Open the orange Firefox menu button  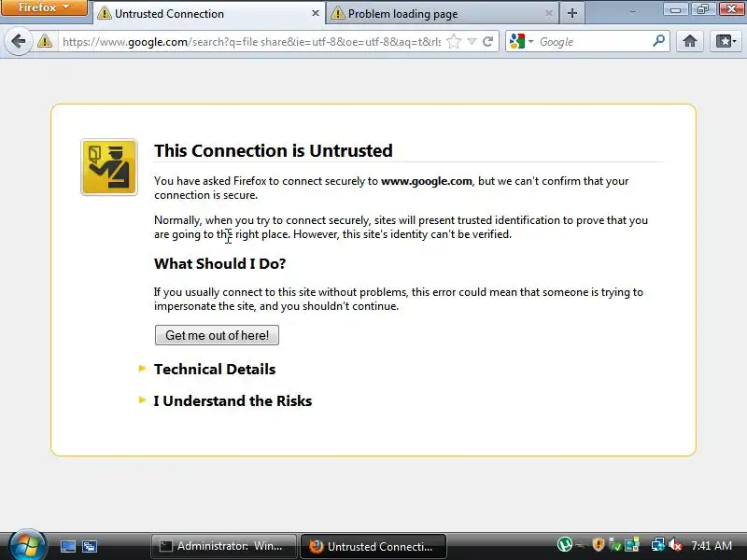click(44, 7)
